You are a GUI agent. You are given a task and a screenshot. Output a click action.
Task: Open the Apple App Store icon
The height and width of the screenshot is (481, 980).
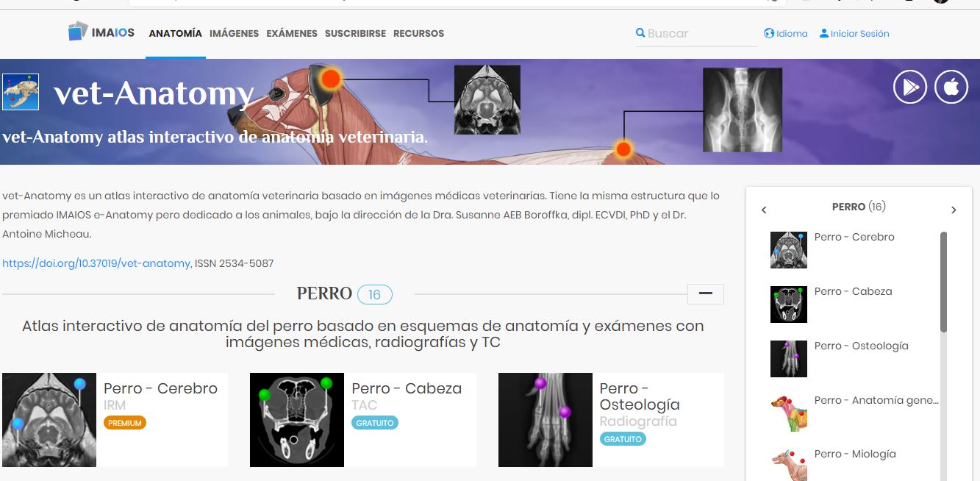(x=951, y=88)
